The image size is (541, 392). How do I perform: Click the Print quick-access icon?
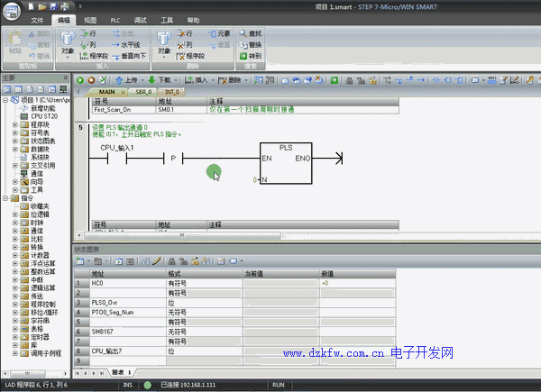pyautogui.click(x=65, y=6)
